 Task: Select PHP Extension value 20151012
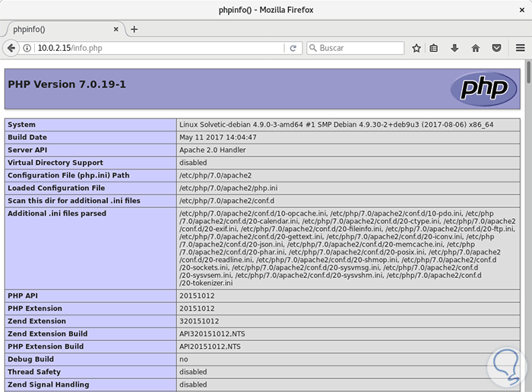coord(197,308)
